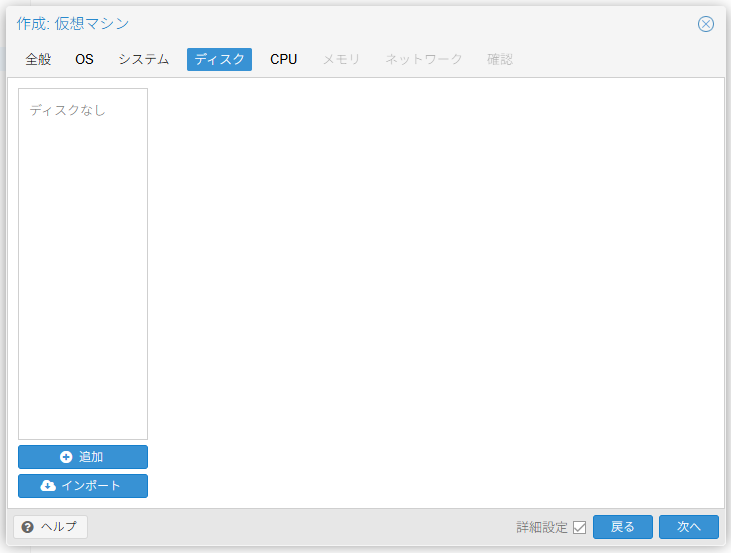The image size is (731, 553).
Task: Close the 仮想マシン creation dialog
Action: pos(706,24)
